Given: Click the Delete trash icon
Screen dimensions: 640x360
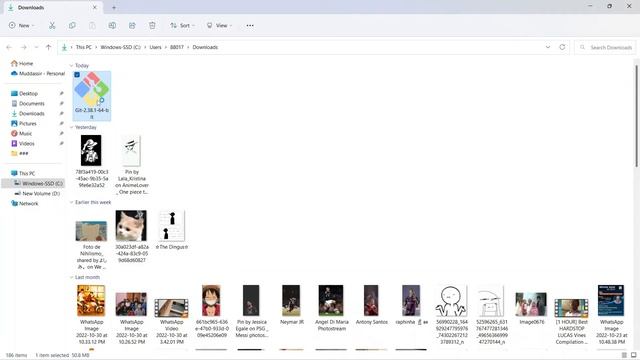Looking at the screenshot, I should [152, 25].
